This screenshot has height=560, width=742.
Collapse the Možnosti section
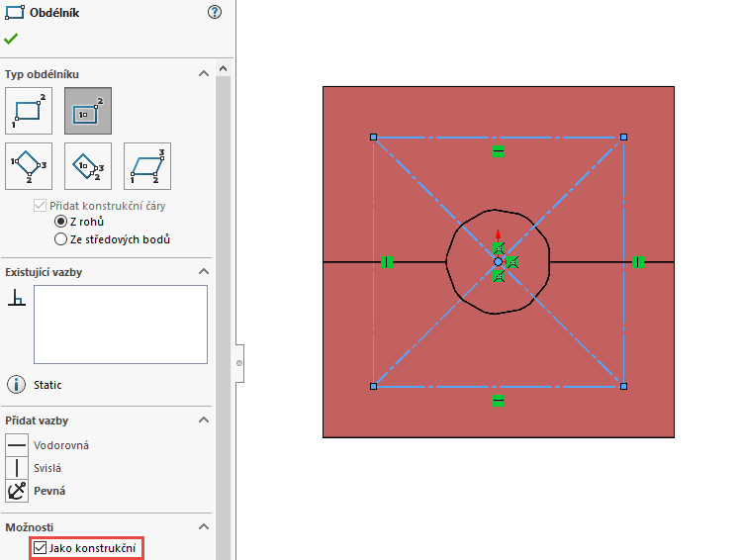point(204,527)
